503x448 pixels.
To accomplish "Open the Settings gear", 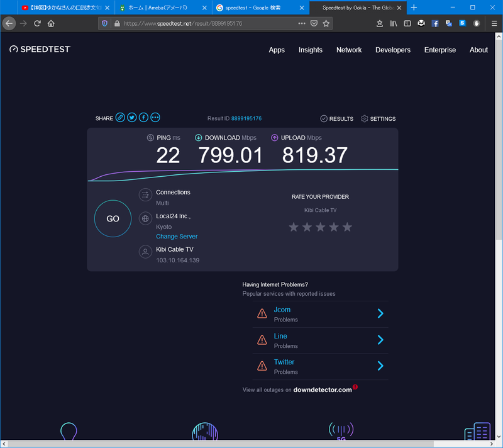I will 379,118.
